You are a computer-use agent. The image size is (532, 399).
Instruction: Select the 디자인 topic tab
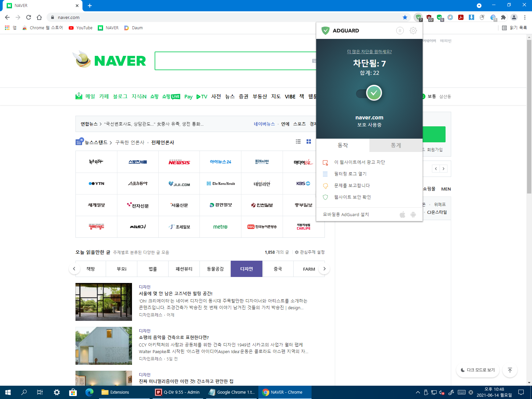click(x=246, y=269)
